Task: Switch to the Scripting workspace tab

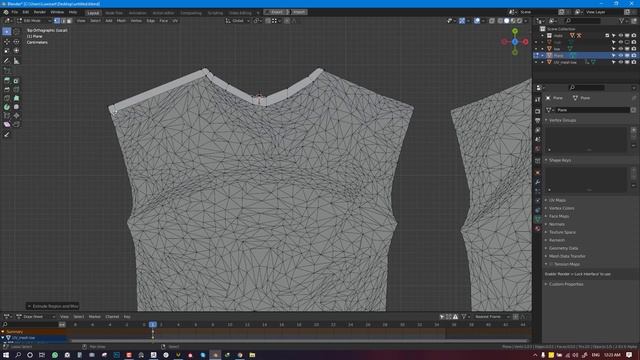Action: [215, 13]
